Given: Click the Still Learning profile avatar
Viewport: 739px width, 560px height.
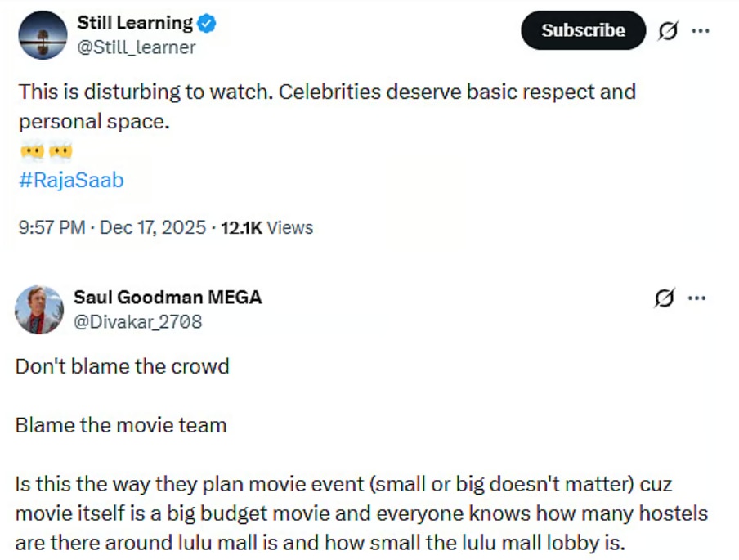Looking at the screenshot, I should tap(42, 35).
